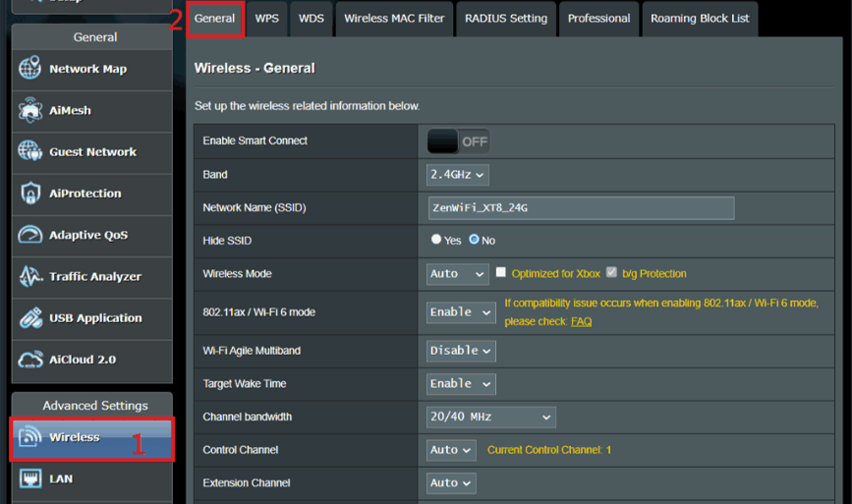This screenshot has width=852, height=504.
Task: Select Yes for Hide SSID
Action: pyautogui.click(x=436, y=240)
